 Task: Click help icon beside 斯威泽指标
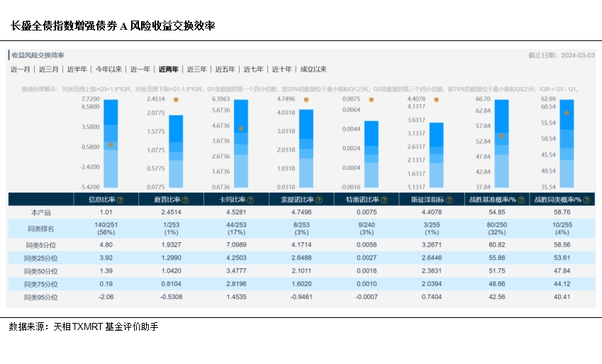coord(448,200)
